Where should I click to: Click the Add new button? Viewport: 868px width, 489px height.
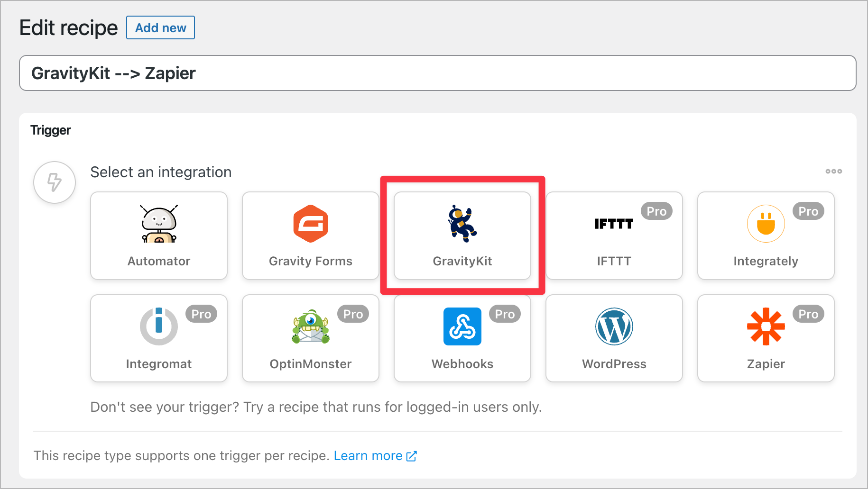coord(160,27)
